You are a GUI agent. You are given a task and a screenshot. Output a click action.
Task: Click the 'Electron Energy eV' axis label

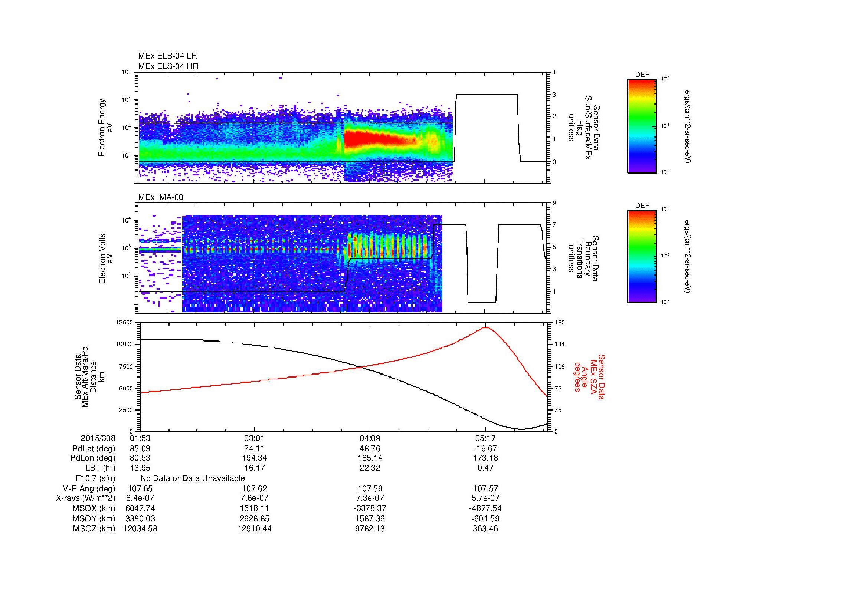[x=105, y=128]
